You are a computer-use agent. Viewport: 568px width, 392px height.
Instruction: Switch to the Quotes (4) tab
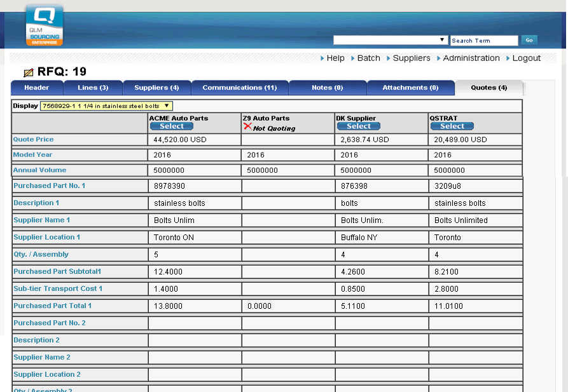tap(488, 88)
